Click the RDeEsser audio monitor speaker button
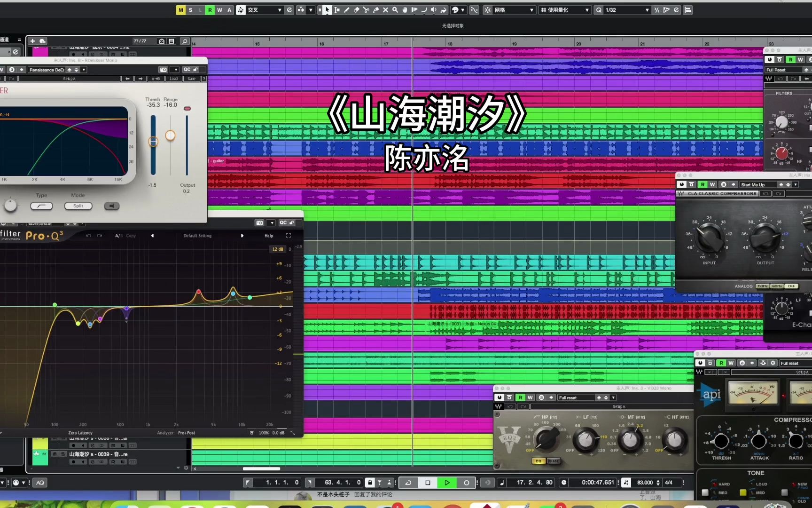The image size is (812, 508). [x=111, y=206]
